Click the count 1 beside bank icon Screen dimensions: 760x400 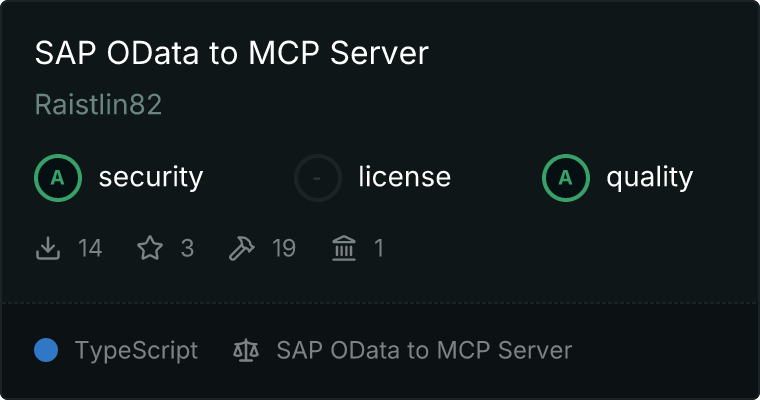point(379,248)
